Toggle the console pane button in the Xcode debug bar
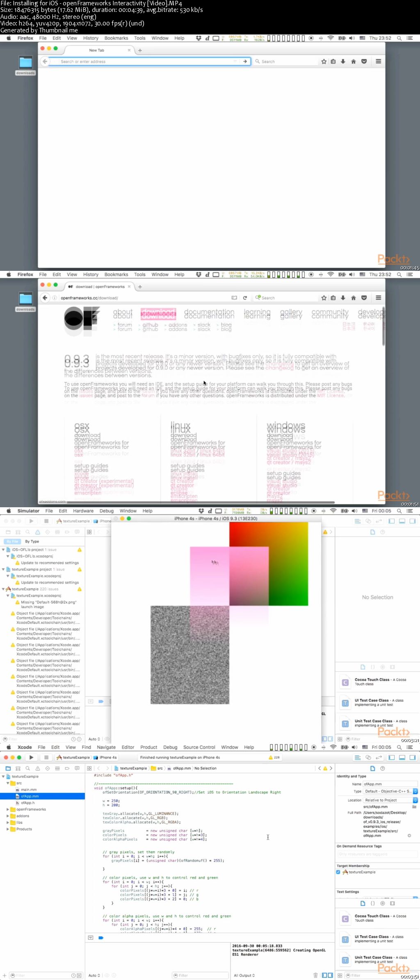Viewport: 420px width, 980px height. 330,975
